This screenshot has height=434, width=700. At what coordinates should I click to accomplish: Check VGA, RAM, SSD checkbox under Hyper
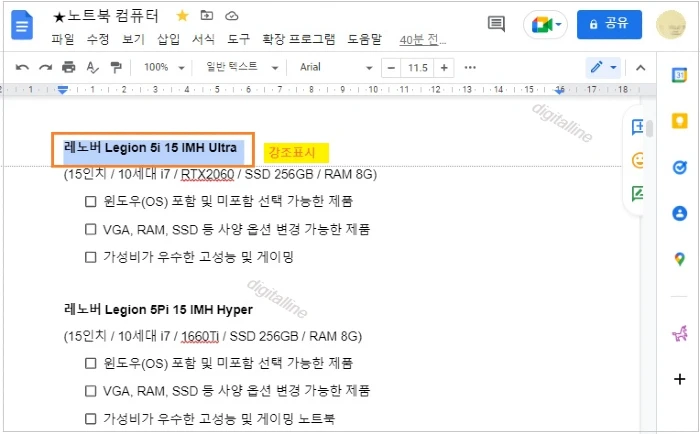(x=91, y=391)
